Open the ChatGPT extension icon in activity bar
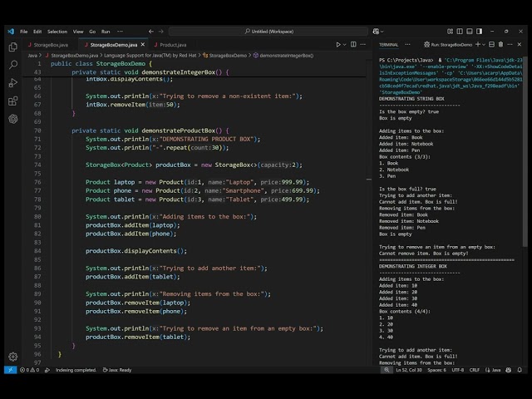Viewport: 532px width, 399px height. (x=13, y=119)
